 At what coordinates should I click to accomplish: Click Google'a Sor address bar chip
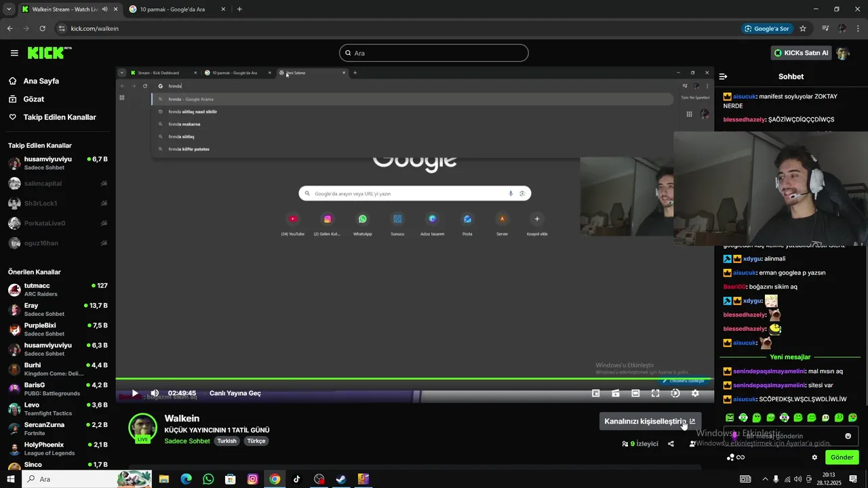[767, 28]
